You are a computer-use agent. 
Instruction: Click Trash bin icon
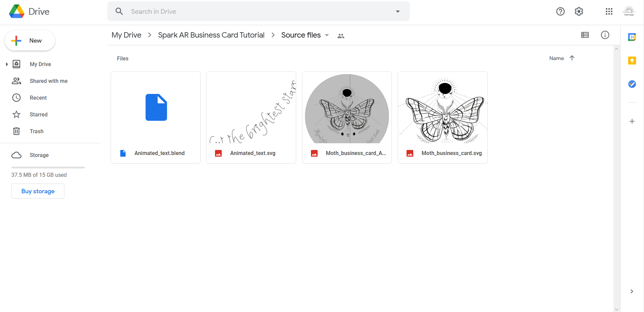(x=16, y=131)
